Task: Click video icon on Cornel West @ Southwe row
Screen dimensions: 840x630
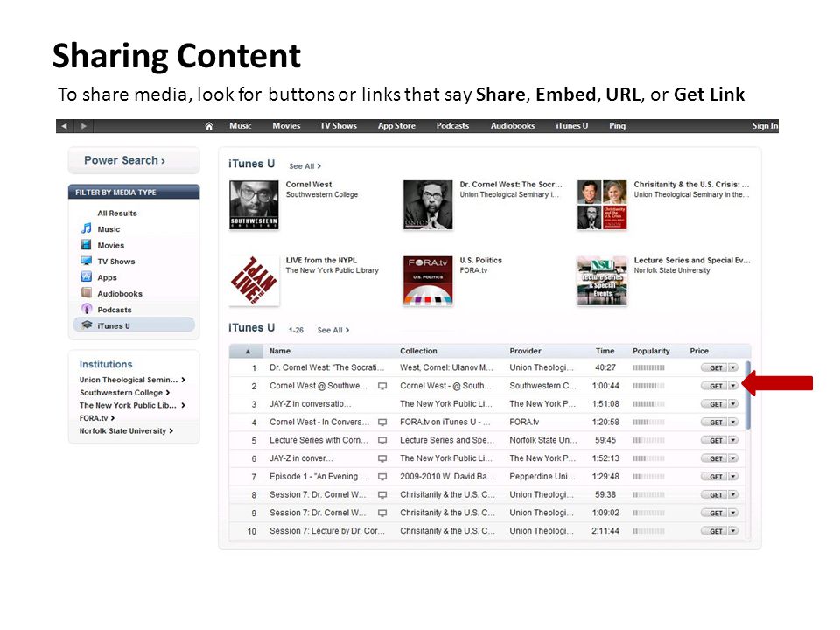Action: [382, 386]
